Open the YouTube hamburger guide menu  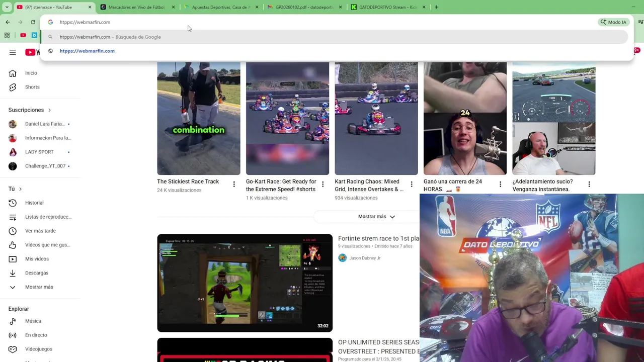13,52
